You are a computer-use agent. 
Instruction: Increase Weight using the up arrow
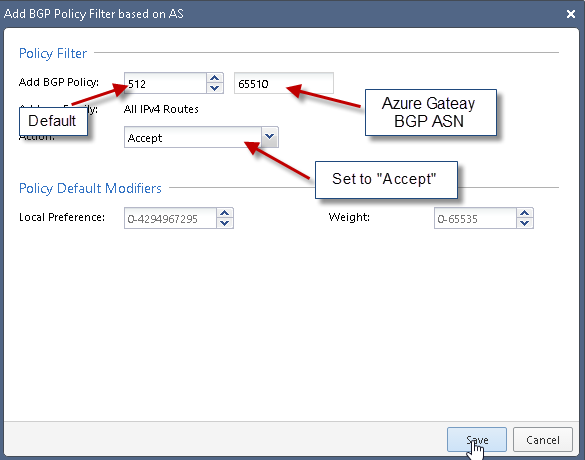pyautogui.click(x=525, y=213)
